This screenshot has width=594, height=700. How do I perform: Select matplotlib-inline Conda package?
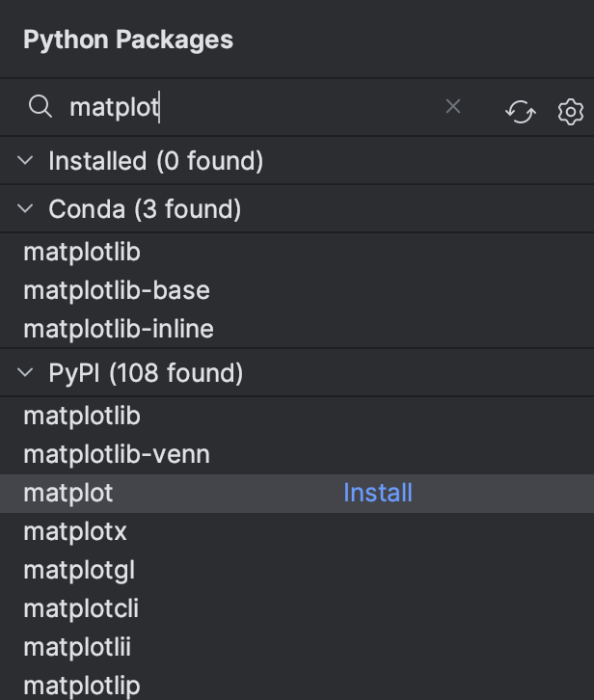point(118,329)
